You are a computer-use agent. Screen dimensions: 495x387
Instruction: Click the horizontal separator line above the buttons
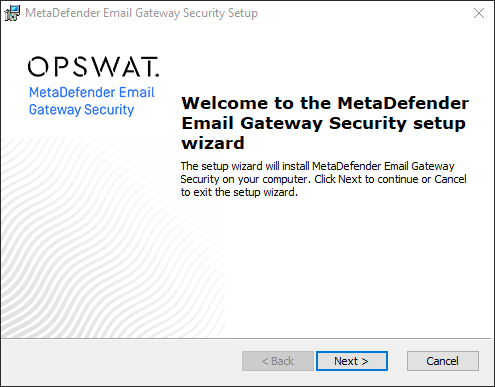click(x=246, y=339)
